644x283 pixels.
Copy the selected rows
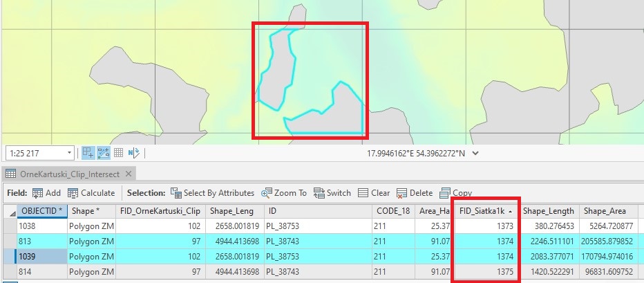446,193
